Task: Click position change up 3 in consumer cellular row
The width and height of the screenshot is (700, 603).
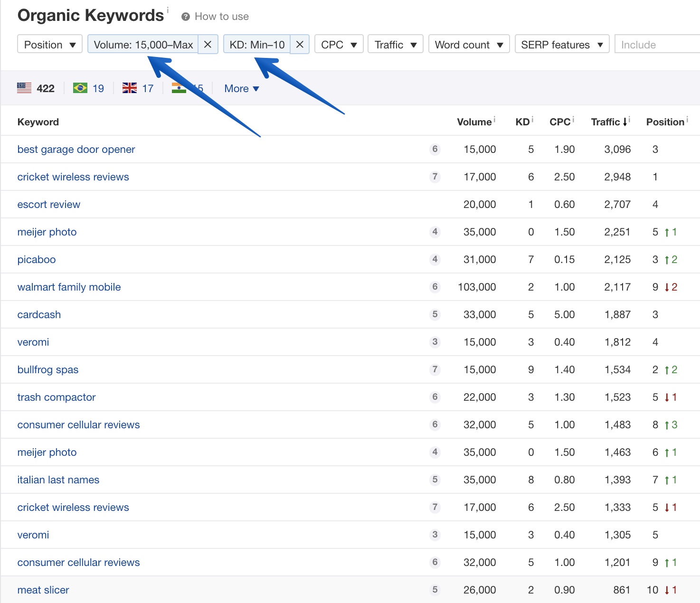Action: pyautogui.click(x=671, y=425)
